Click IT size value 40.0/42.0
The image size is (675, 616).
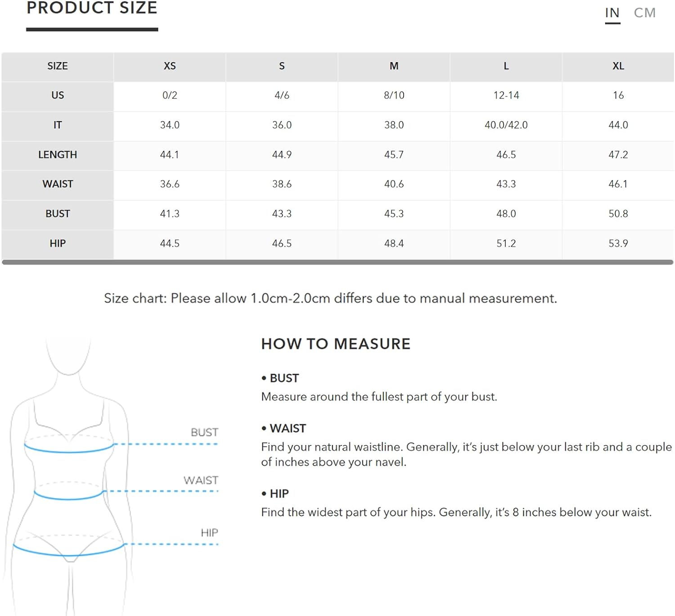pyautogui.click(x=506, y=125)
